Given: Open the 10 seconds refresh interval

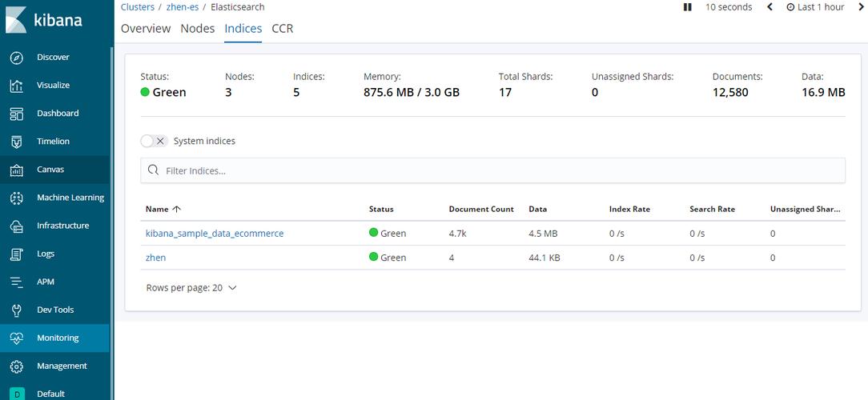Looking at the screenshot, I should (x=729, y=7).
